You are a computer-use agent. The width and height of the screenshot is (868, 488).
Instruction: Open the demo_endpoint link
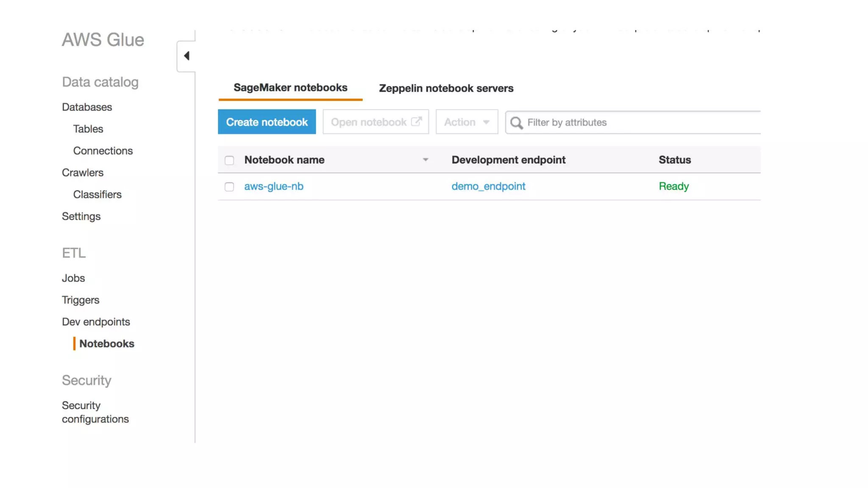click(x=488, y=186)
